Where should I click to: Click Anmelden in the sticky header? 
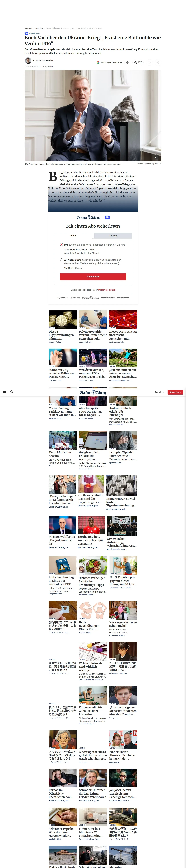[159, 392]
